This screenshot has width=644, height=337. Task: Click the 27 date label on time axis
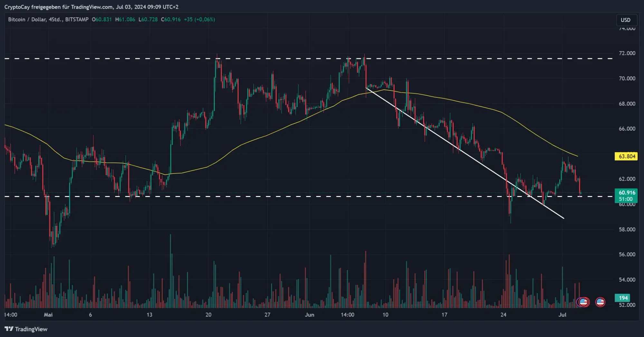[x=267, y=314]
